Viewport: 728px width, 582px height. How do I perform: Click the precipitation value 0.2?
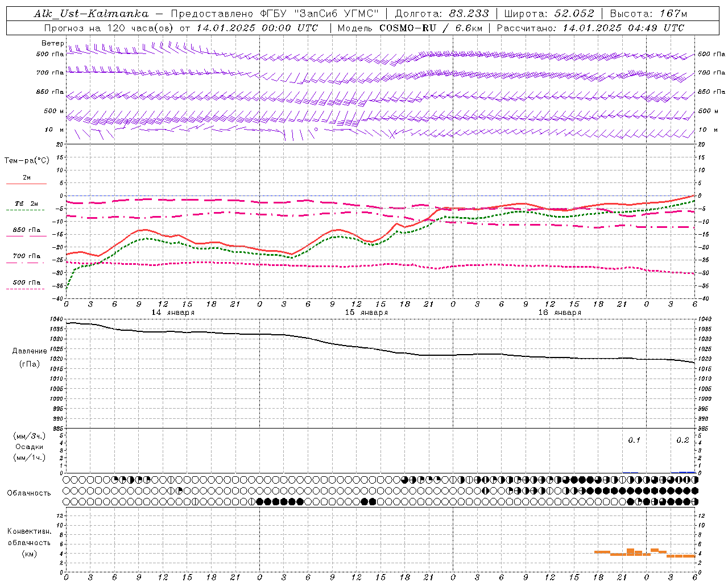coord(682,440)
